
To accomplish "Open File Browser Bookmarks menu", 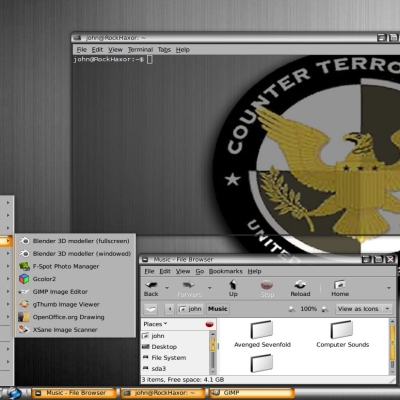I will click(226, 271).
